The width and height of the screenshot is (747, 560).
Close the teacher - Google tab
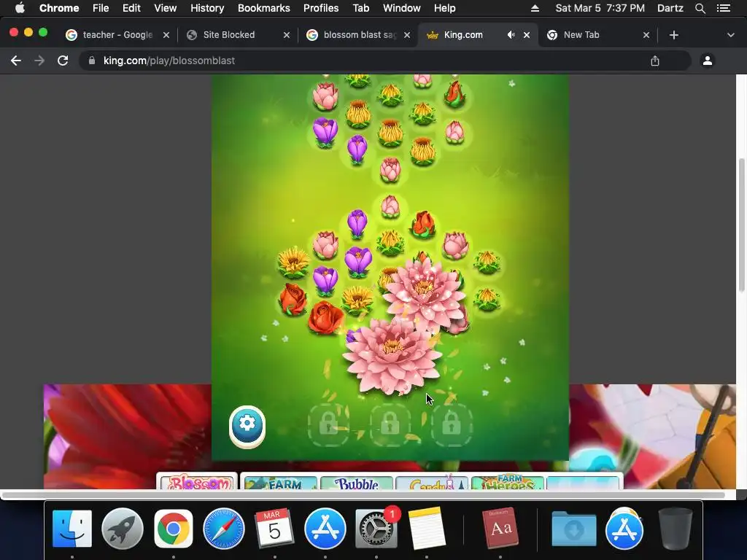click(166, 35)
